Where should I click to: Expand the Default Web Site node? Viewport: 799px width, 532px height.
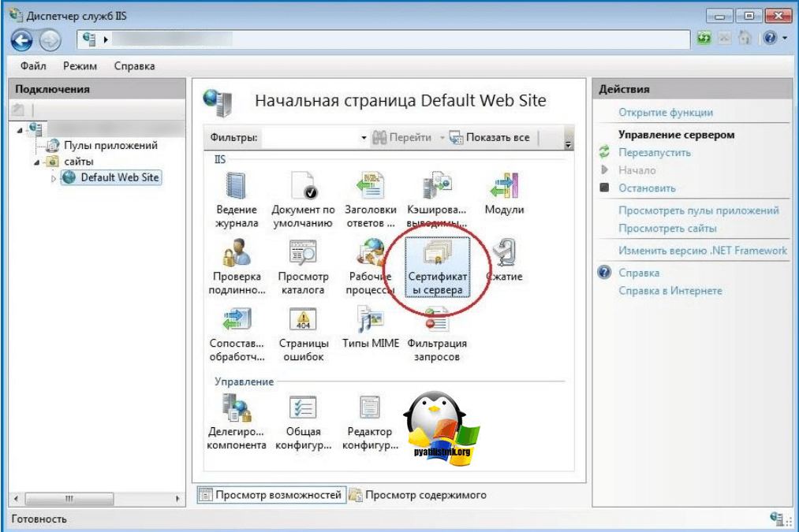(x=54, y=178)
